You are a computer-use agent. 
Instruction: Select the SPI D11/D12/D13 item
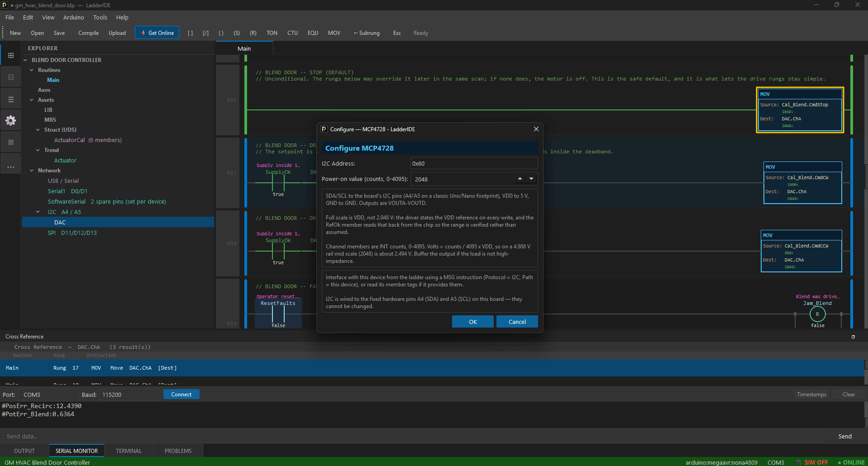pyautogui.click(x=72, y=233)
